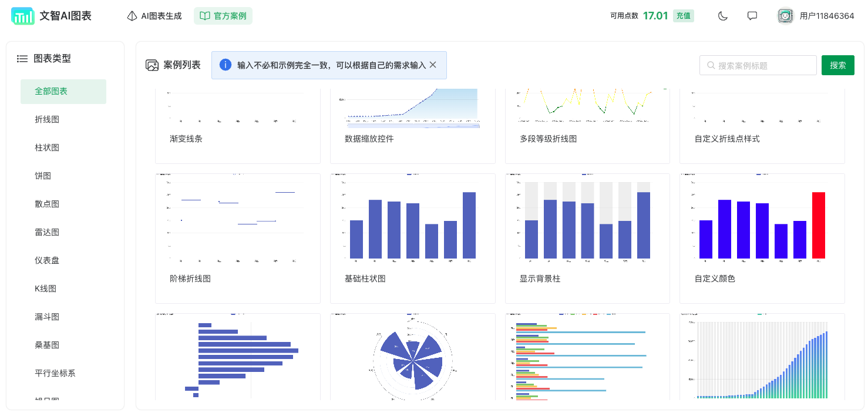868x416 pixels.
Task: Click the 搜索 button
Action: 838,65
